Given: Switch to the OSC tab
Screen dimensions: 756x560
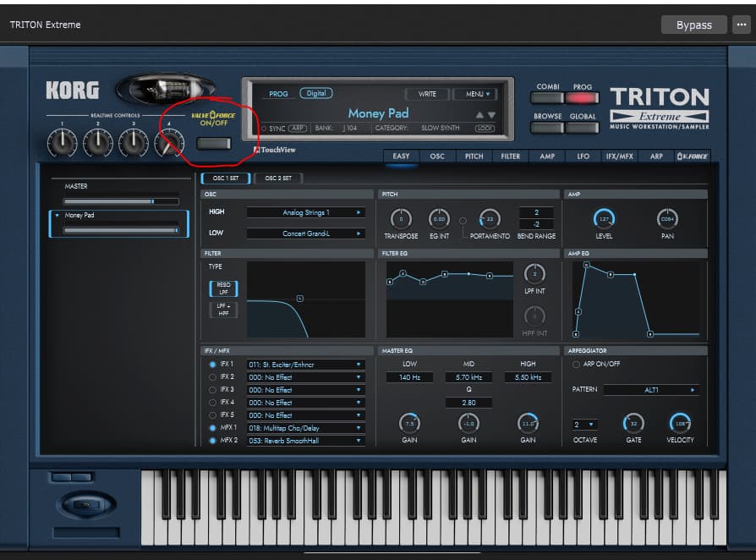Looking at the screenshot, I should (437, 156).
